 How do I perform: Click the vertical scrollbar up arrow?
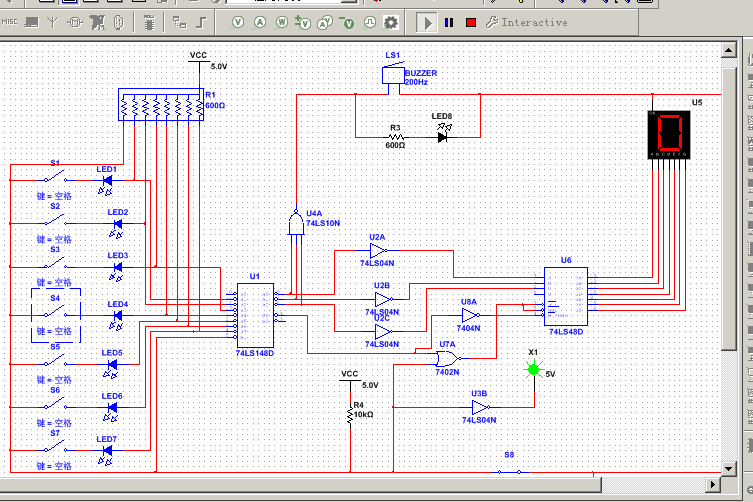(x=729, y=50)
